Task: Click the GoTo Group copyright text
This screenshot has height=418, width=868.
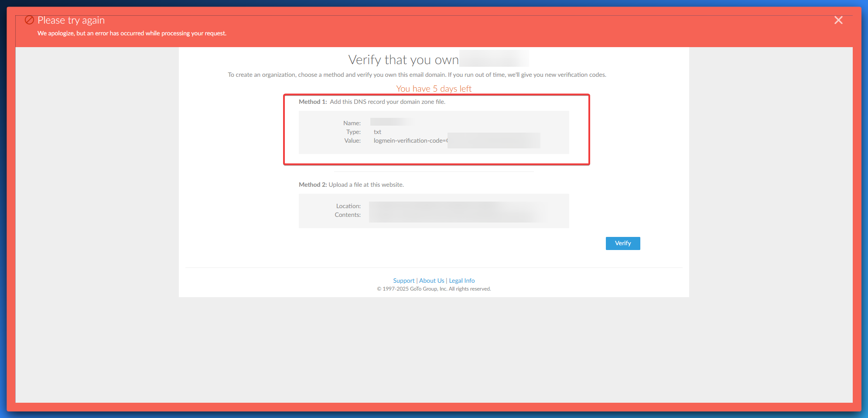Action: click(x=434, y=289)
